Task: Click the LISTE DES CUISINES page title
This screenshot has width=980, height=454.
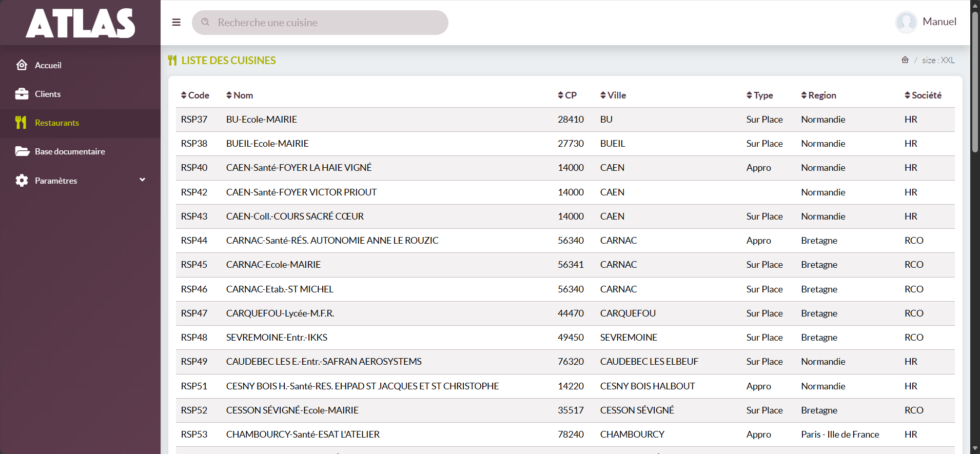Action: (x=229, y=61)
